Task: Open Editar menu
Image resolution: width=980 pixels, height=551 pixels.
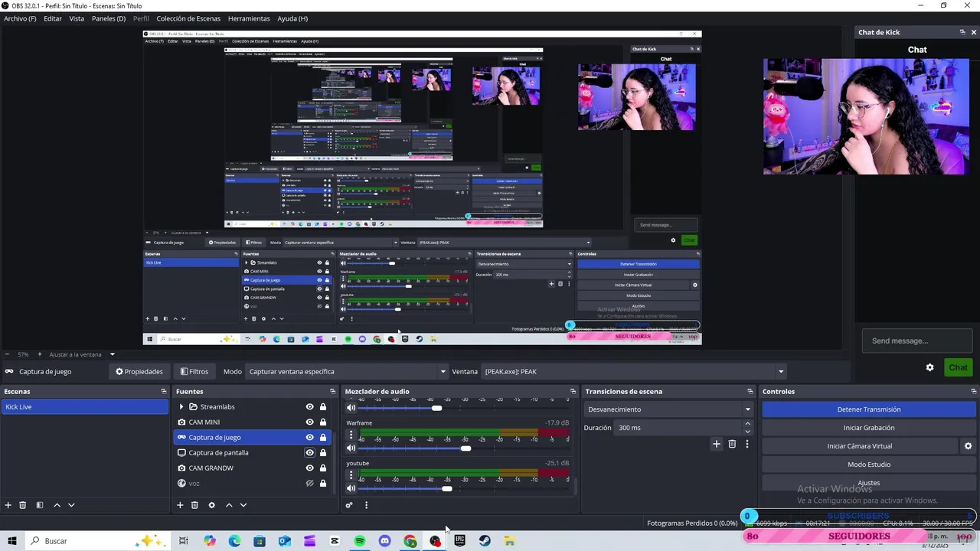Action: click(53, 18)
